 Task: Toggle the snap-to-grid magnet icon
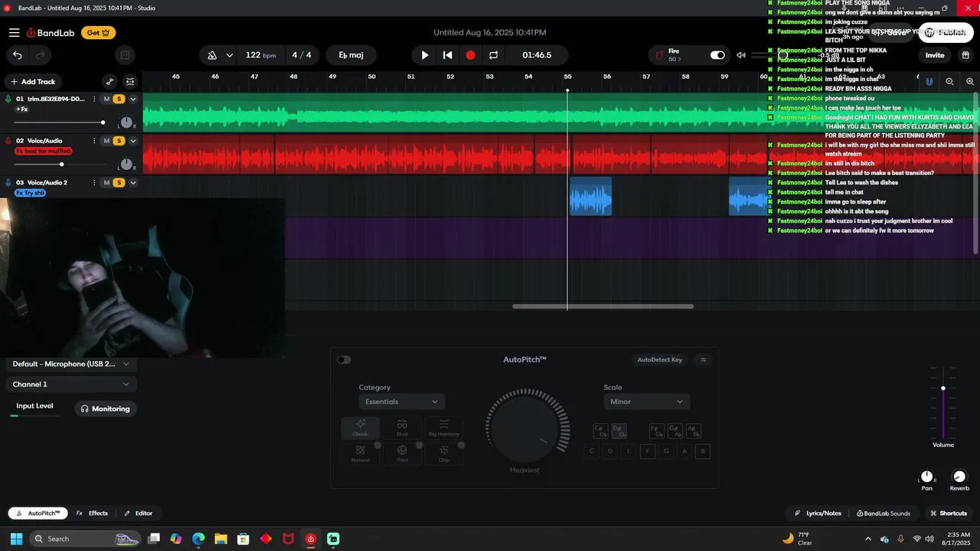point(929,81)
